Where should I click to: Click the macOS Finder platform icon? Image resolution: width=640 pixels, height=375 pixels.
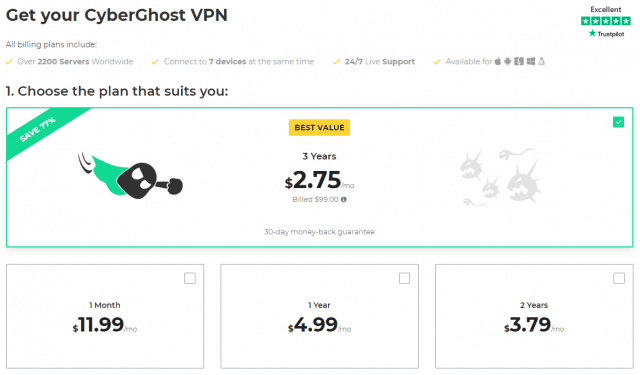519,62
